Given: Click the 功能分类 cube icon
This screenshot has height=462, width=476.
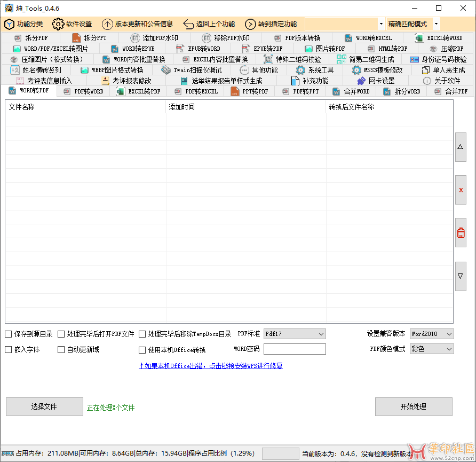Looking at the screenshot, I should pyautogui.click(x=9, y=24).
